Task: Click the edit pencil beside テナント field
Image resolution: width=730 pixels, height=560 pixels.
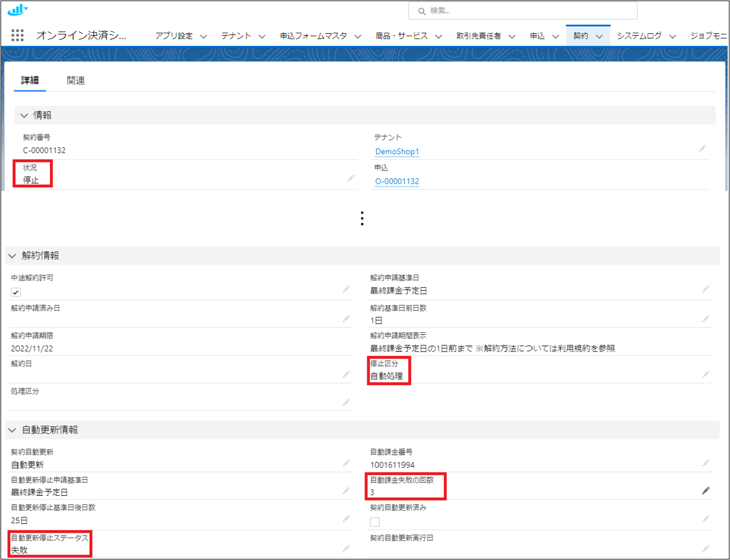Action: click(x=703, y=148)
